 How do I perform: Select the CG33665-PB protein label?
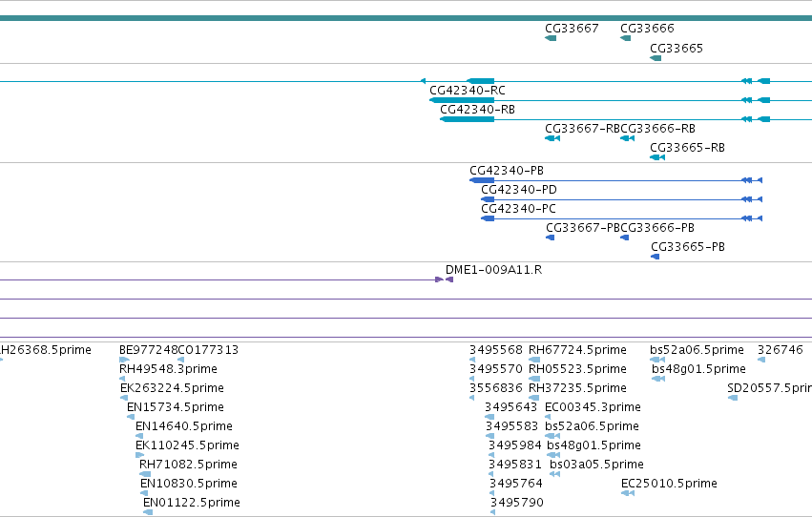point(688,247)
